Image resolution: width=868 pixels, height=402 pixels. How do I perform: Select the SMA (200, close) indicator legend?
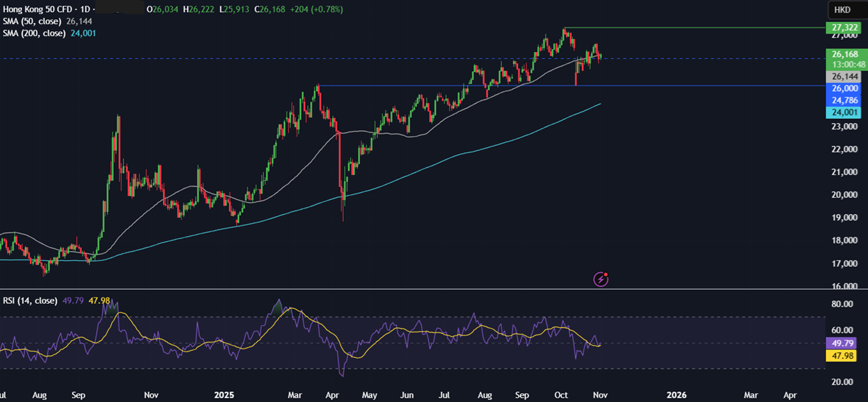click(35, 33)
